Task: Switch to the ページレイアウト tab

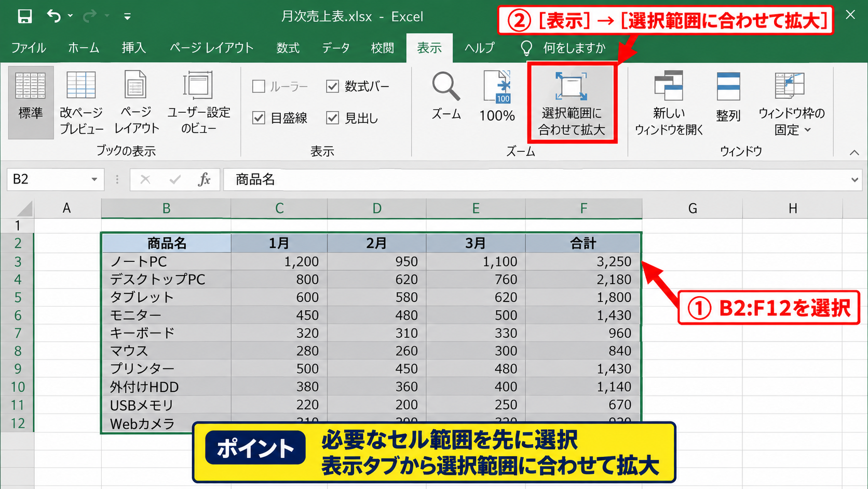Action: (211, 48)
